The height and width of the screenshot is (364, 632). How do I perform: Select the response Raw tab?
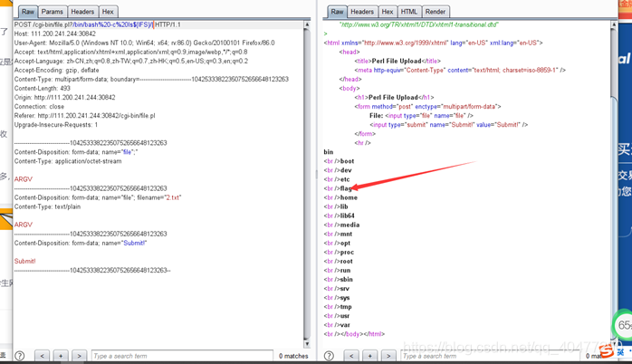(337, 12)
